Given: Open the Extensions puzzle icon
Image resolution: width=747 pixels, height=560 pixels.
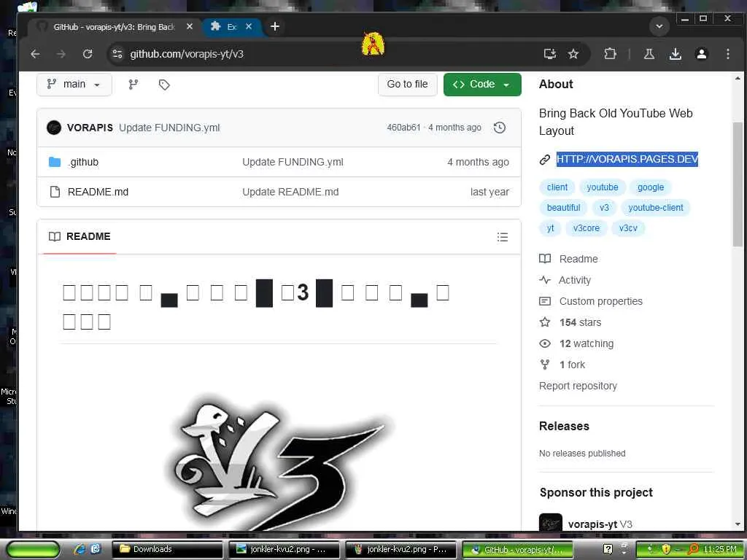Looking at the screenshot, I should click(x=610, y=54).
